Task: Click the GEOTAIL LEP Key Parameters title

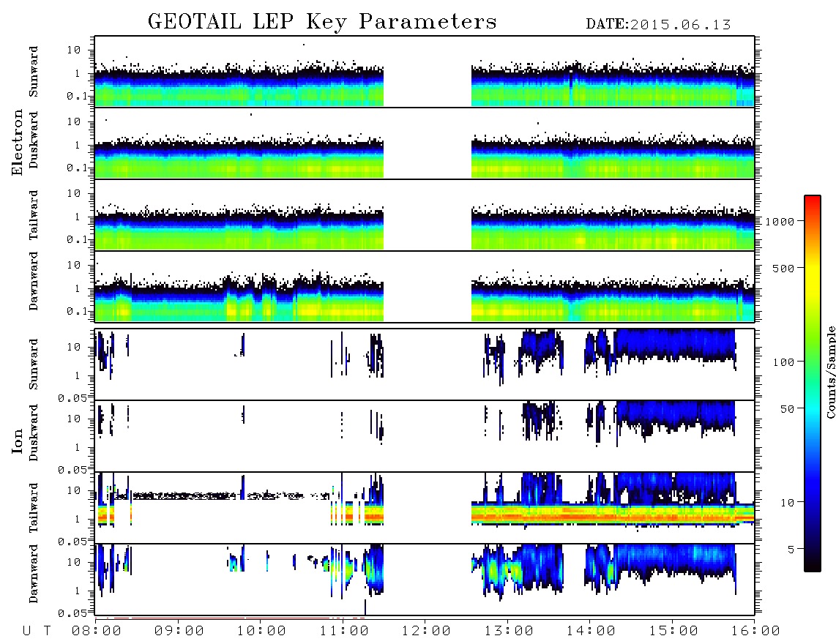Action: [x=322, y=23]
